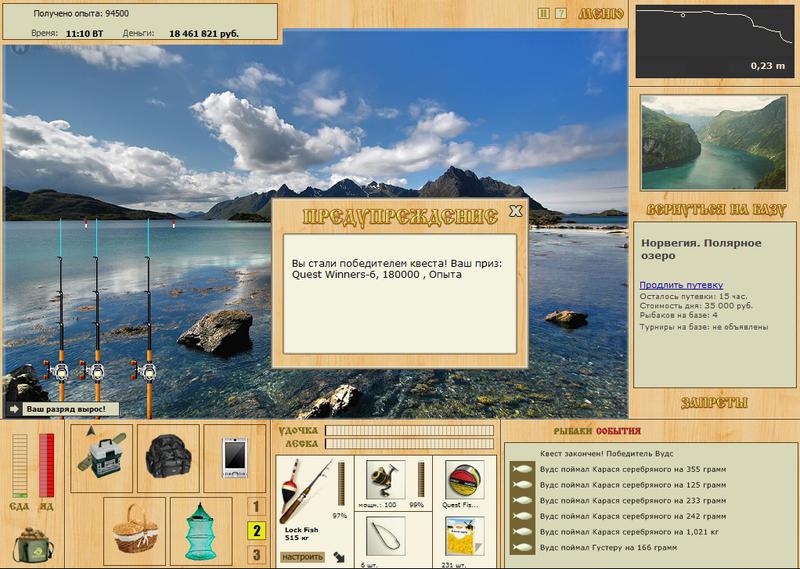Click fish icon for the Густера catch
This screenshot has height=569, width=800.
coord(522,548)
